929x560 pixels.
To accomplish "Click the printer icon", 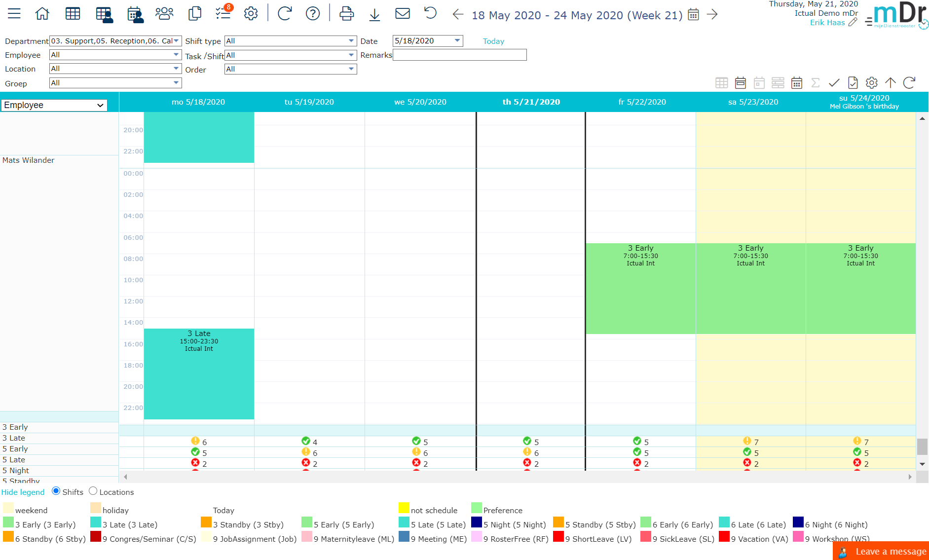I will [x=346, y=14].
